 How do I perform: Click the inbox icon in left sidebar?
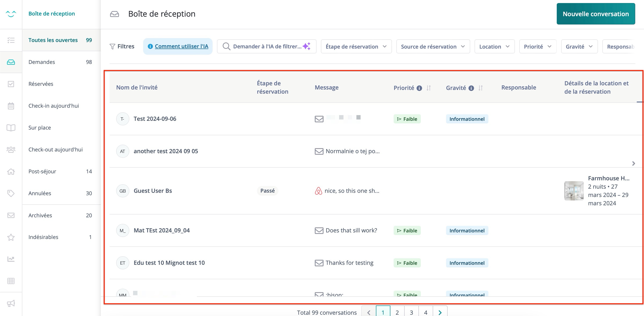11,62
